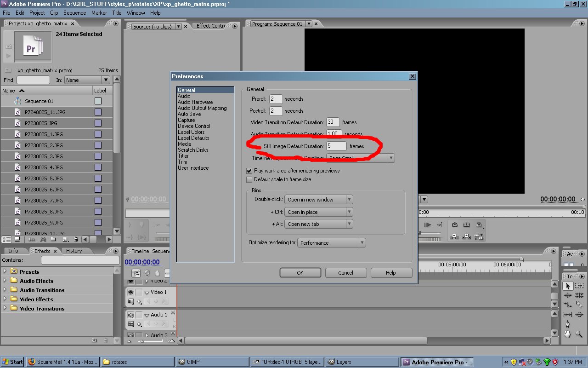
Task: Select the Track Select tool
Action: click(579, 286)
